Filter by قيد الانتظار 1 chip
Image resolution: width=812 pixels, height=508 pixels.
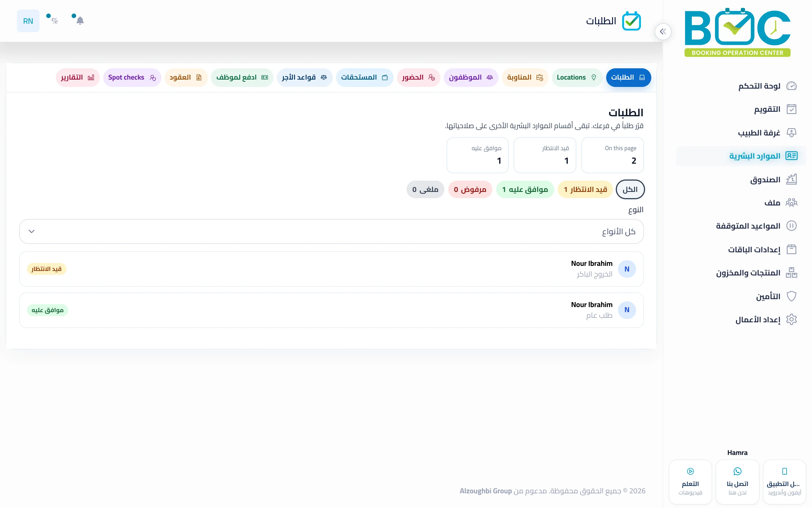pos(585,189)
